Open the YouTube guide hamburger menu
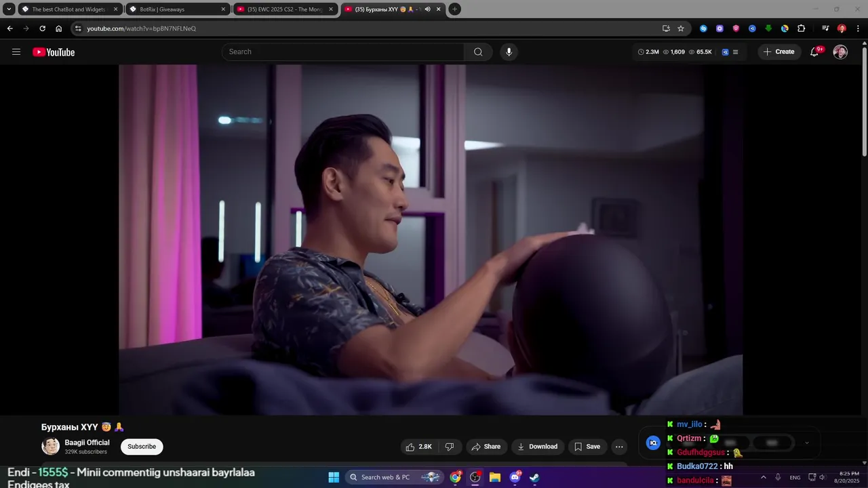Viewport: 868px width, 488px height. 16,52
